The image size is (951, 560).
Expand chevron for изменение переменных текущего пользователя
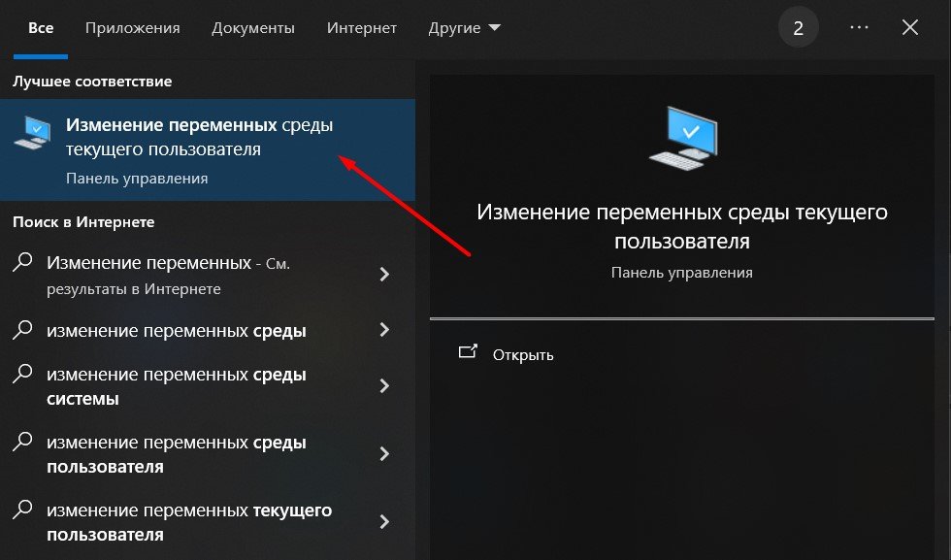click(384, 522)
